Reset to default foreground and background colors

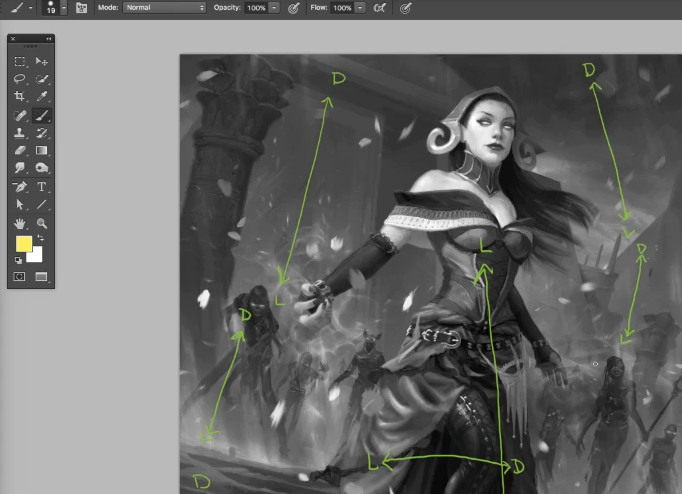(18, 260)
